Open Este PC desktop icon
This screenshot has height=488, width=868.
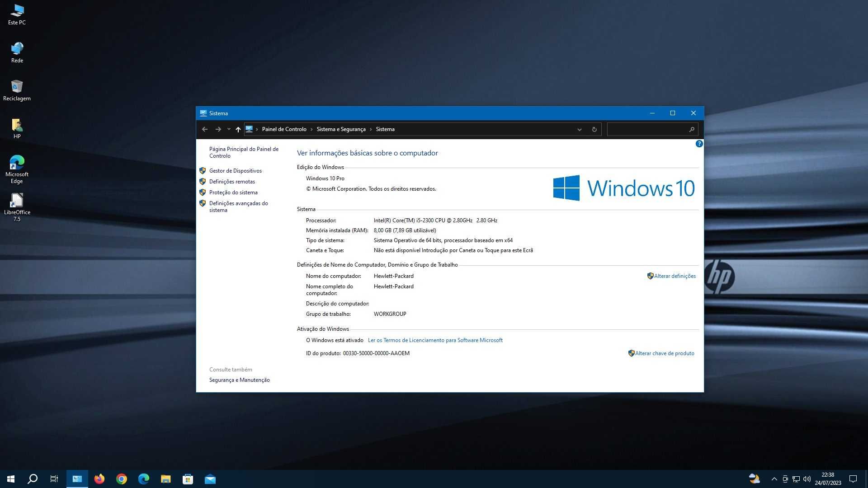pos(17,14)
